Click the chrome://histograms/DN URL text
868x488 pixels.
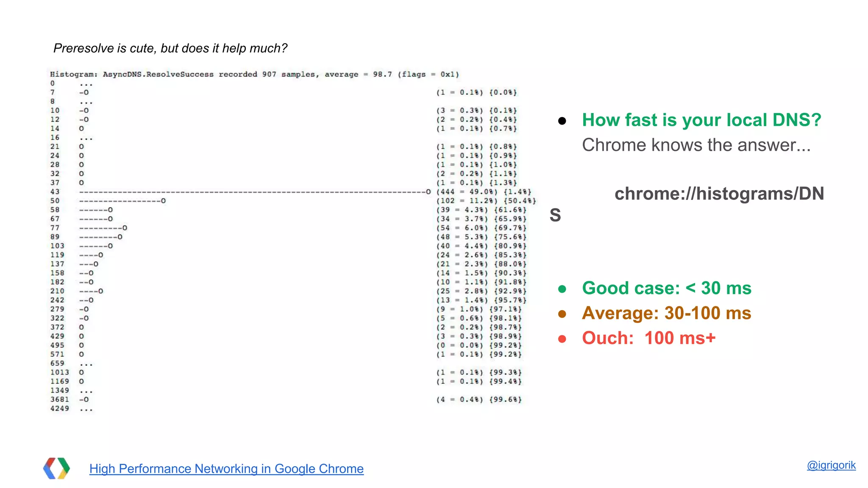pyautogui.click(x=719, y=194)
